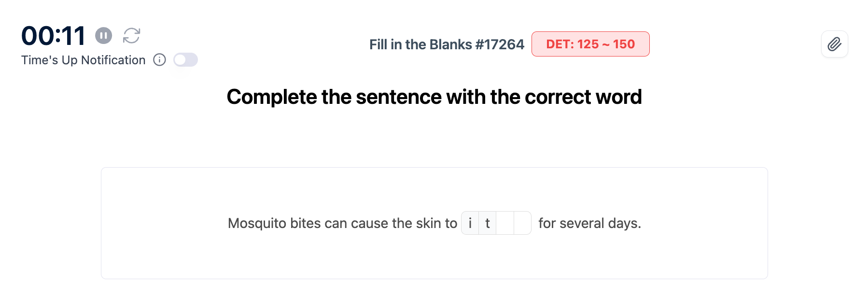The image size is (868, 285).
Task: Click the Fill in the Blanks title
Action: 420,44
